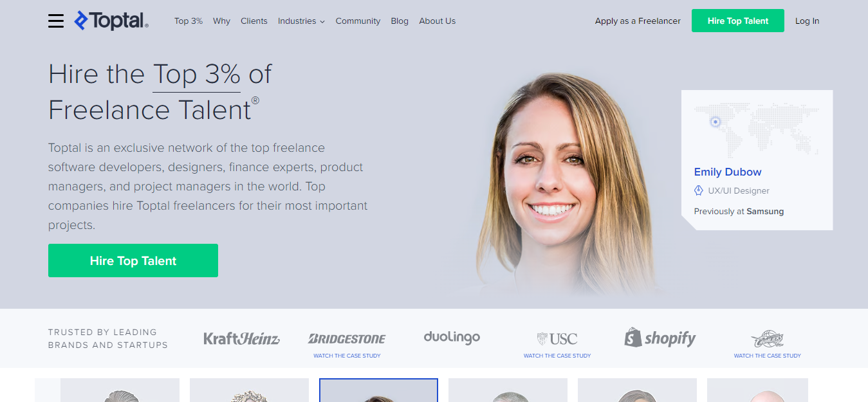Watch the Cavaliers case study
This screenshot has height=402, width=868.
pyautogui.click(x=768, y=356)
